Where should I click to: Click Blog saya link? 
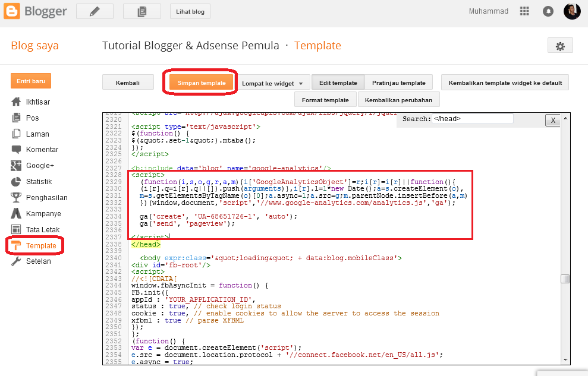click(35, 46)
